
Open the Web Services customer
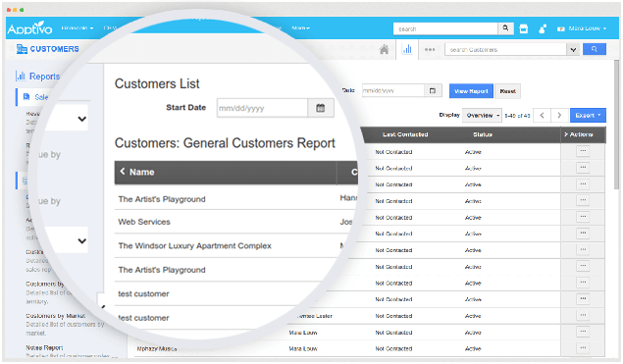pyautogui.click(x=144, y=222)
